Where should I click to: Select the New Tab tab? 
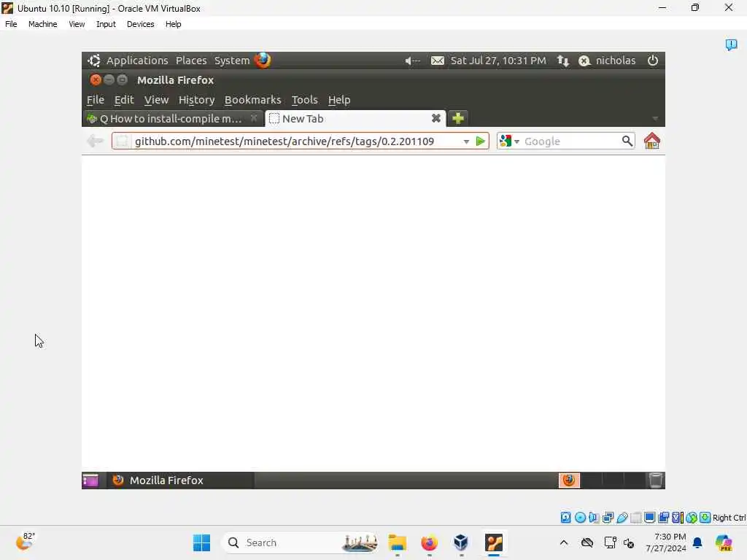tap(355, 118)
